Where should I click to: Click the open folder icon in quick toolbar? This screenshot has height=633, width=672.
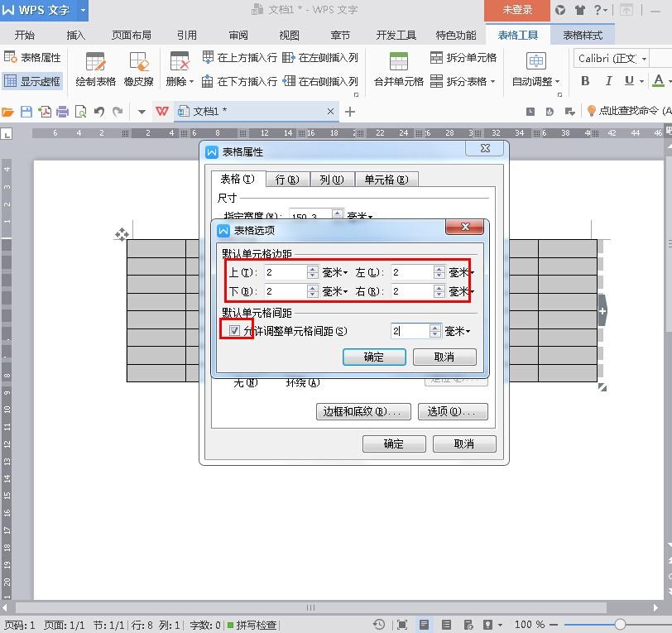click(7, 112)
